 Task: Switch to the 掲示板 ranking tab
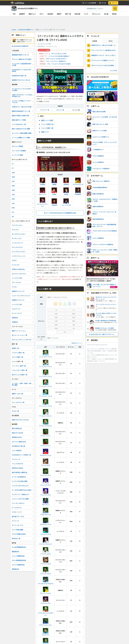point(111,41)
